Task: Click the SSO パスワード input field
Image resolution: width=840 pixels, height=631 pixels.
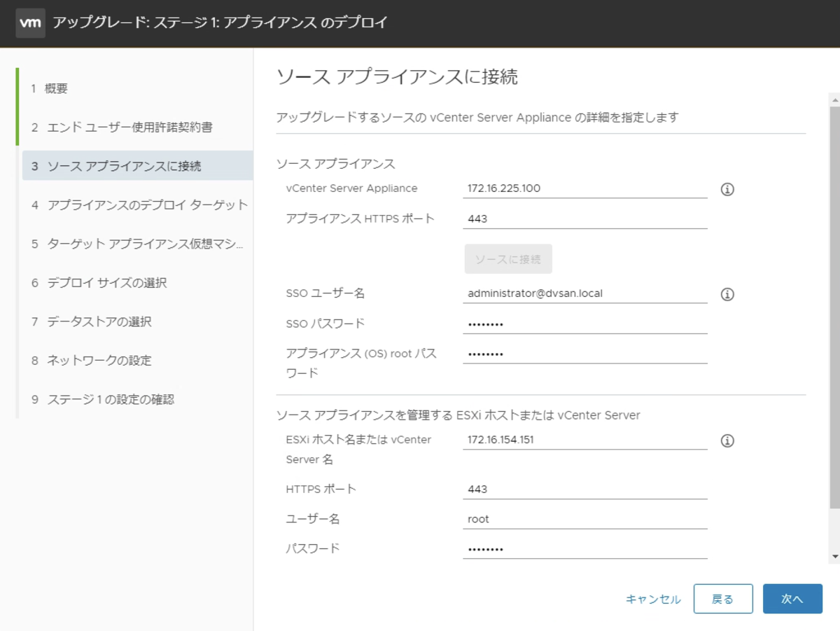Action: pos(584,323)
